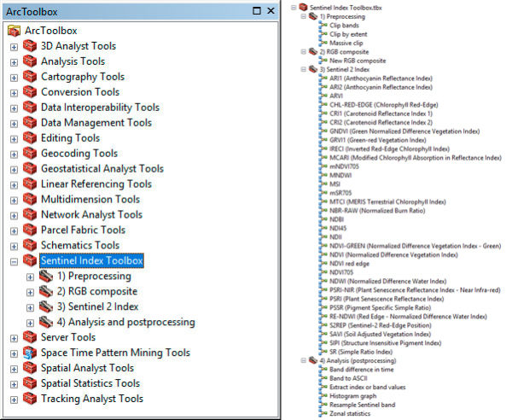The width and height of the screenshot is (512, 420).
Task: Expand the Geostatistical Analyst Tools node
Action: [x=14, y=170]
